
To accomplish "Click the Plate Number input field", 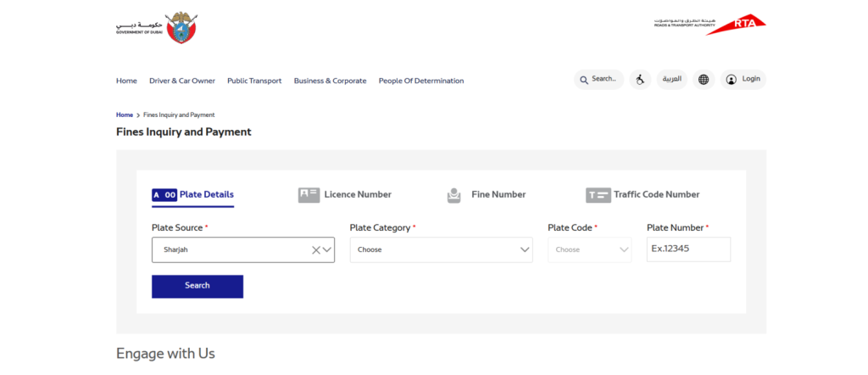I will (x=688, y=249).
